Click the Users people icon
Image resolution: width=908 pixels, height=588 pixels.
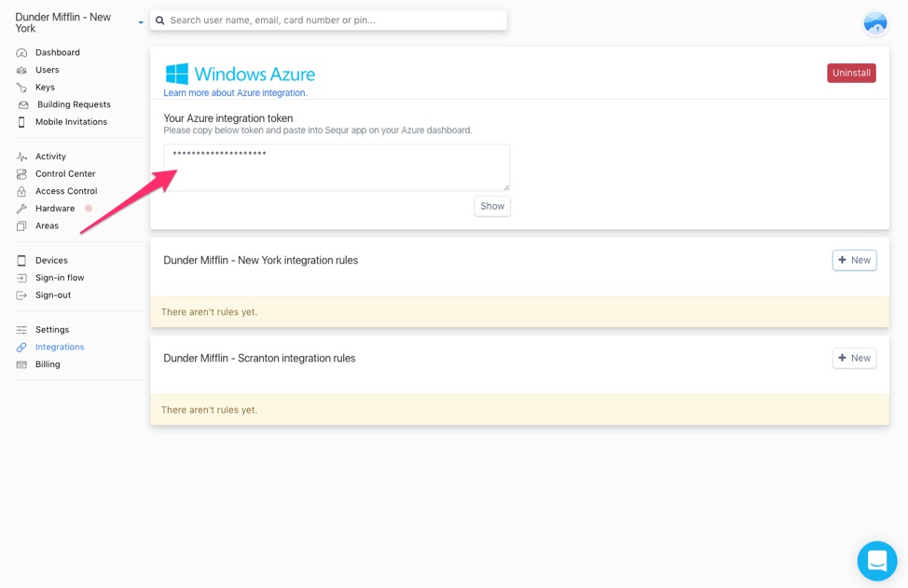(21, 70)
